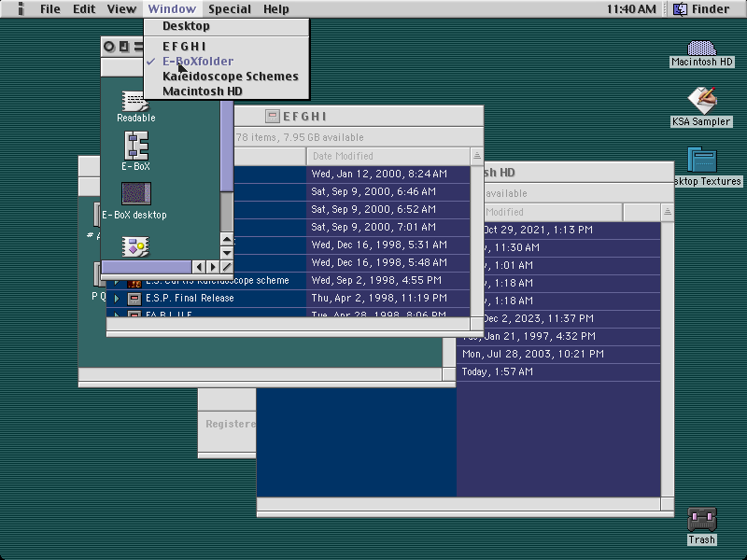The height and width of the screenshot is (560, 747).
Task: Click the Finder icon in application menu
Action: [x=680, y=9]
